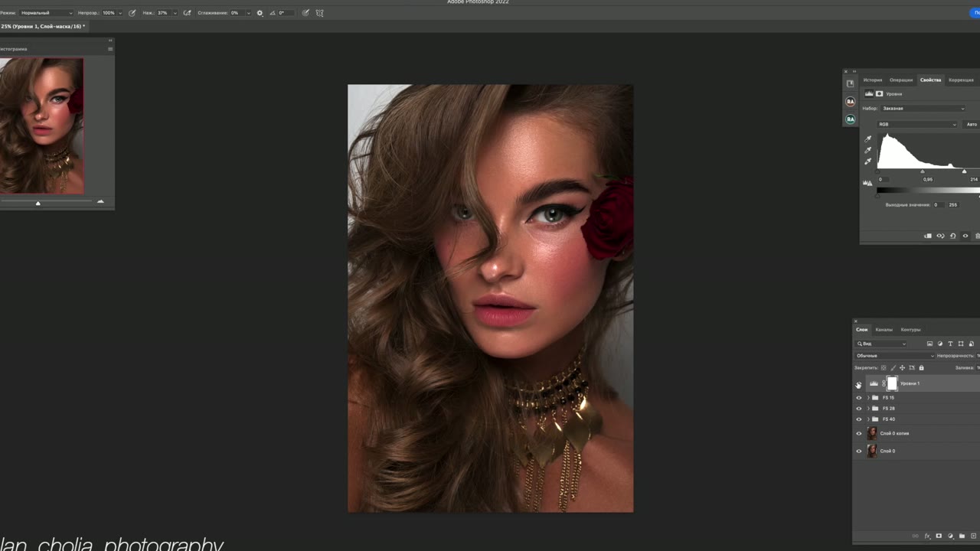The width and height of the screenshot is (980, 551).
Task: Hide the FS 28 group
Action: (858, 409)
